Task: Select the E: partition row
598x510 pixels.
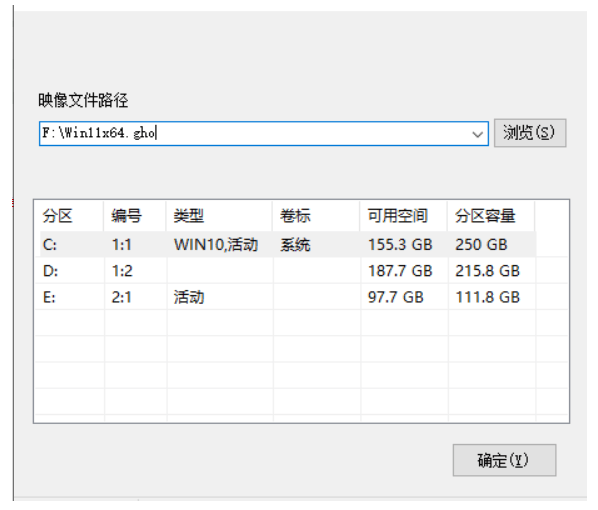Action: (288, 297)
